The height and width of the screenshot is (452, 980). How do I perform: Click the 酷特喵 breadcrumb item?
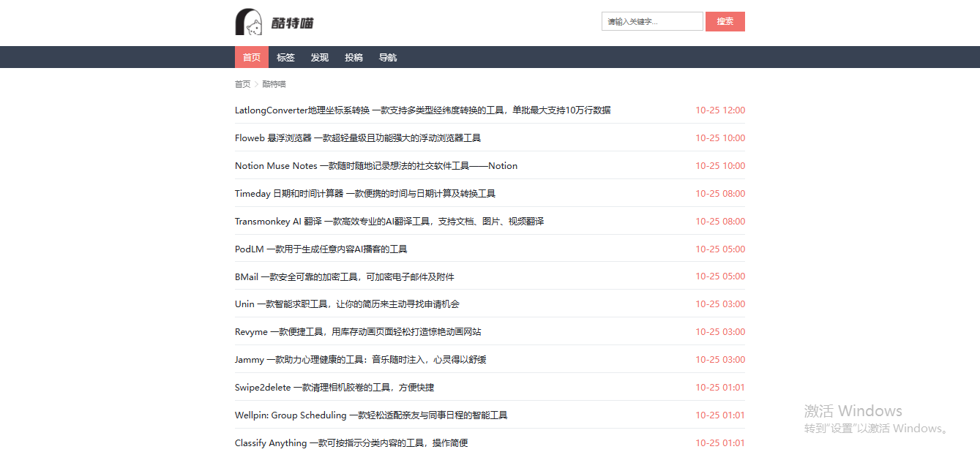(274, 84)
